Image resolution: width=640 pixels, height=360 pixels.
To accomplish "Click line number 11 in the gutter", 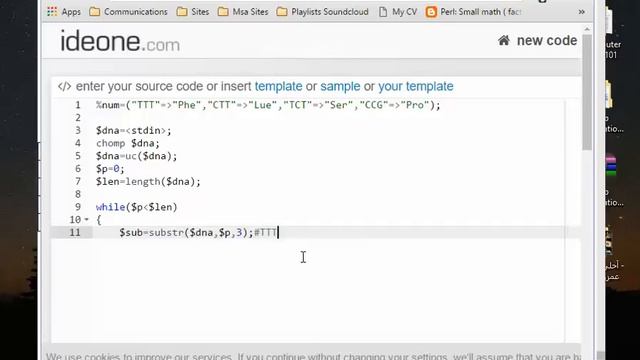I will coord(75,233).
